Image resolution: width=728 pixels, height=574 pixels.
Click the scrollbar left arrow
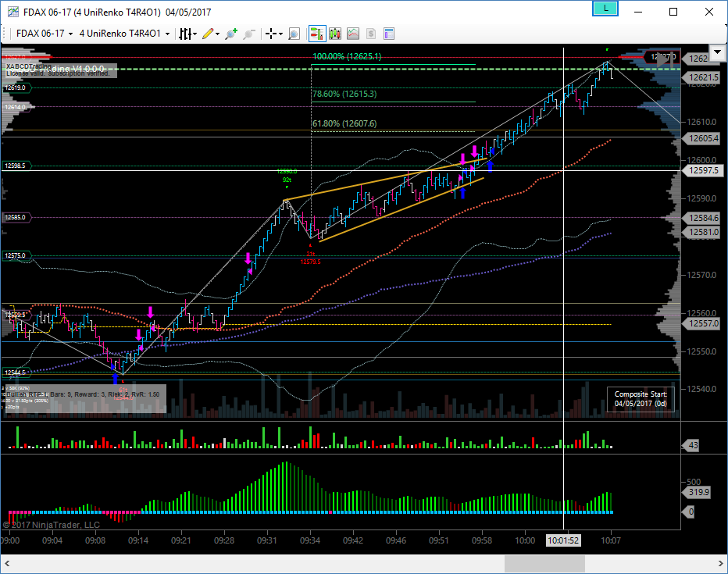click(6, 565)
